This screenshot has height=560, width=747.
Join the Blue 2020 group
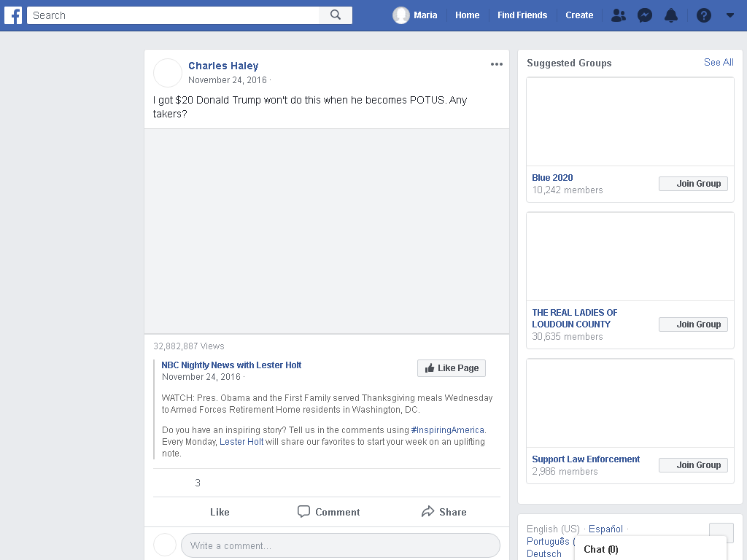pyautogui.click(x=693, y=184)
